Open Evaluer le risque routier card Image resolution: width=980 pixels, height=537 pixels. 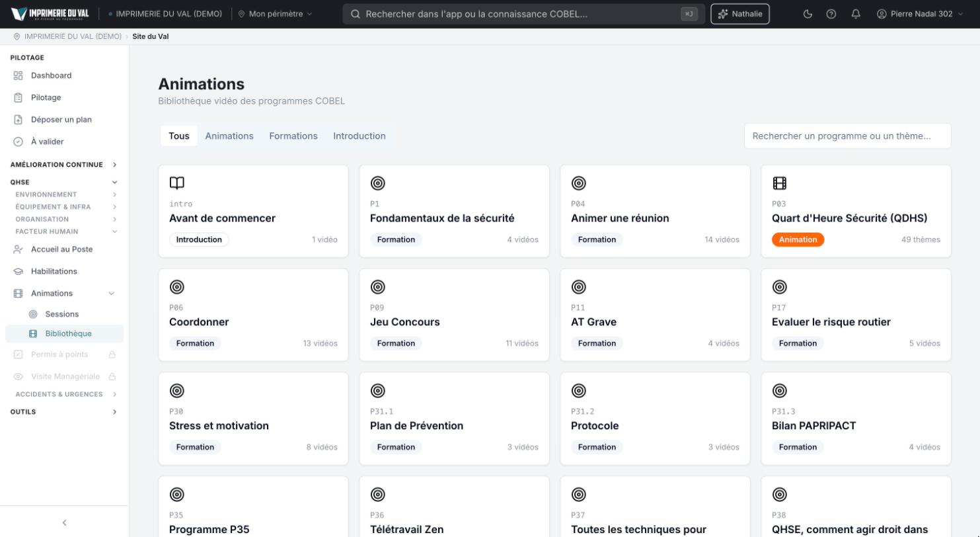[856, 315]
